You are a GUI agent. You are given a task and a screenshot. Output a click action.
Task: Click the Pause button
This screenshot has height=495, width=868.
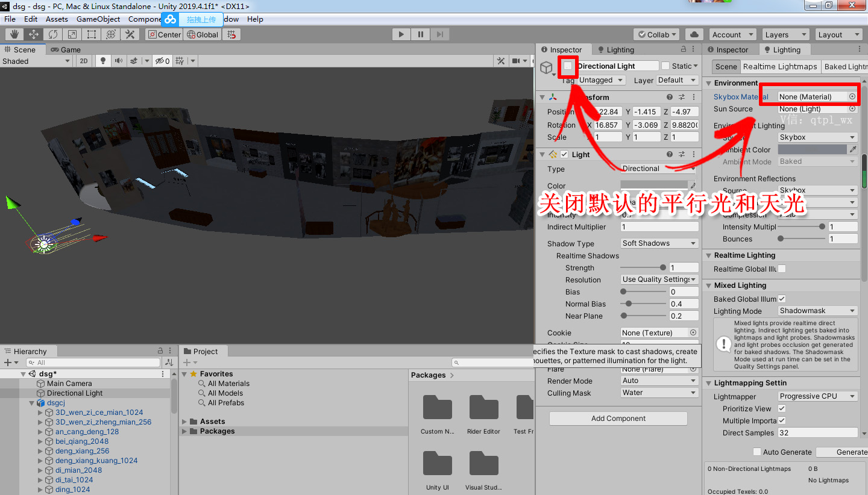[421, 34]
